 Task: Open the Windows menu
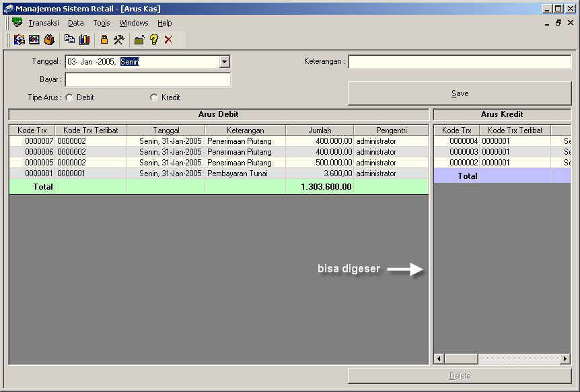pos(133,23)
